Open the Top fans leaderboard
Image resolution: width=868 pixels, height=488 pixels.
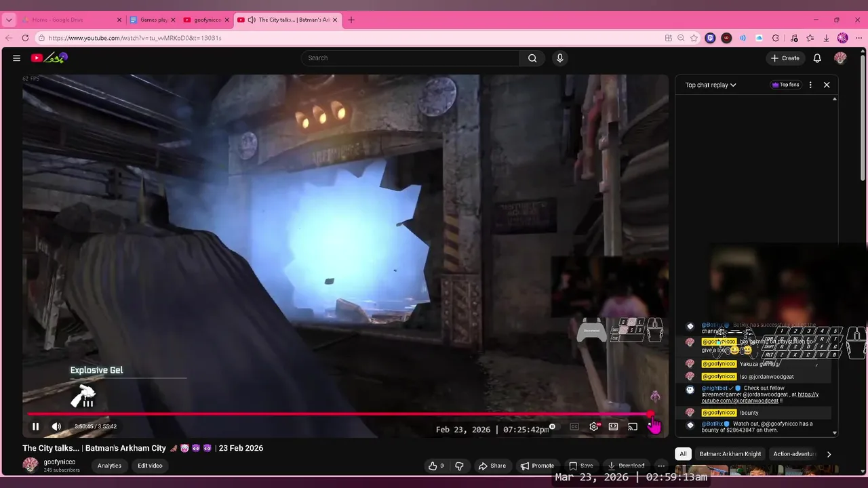pos(785,85)
